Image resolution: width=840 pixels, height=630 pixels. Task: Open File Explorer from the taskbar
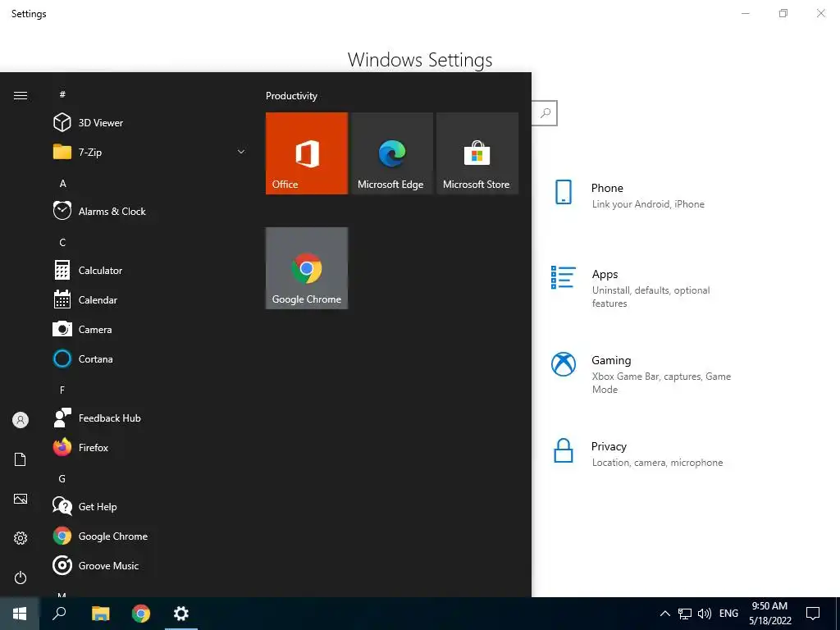click(x=101, y=614)
